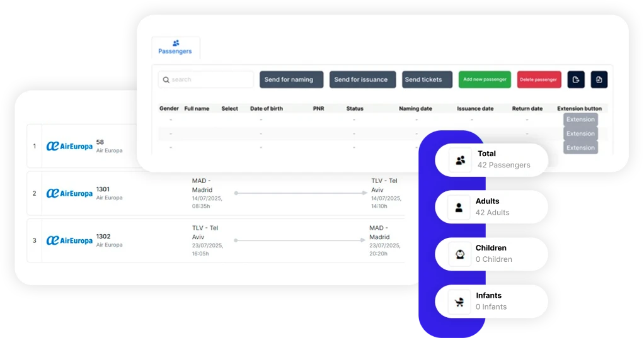Click the Infants stroller icon

[x=459, y=301]
